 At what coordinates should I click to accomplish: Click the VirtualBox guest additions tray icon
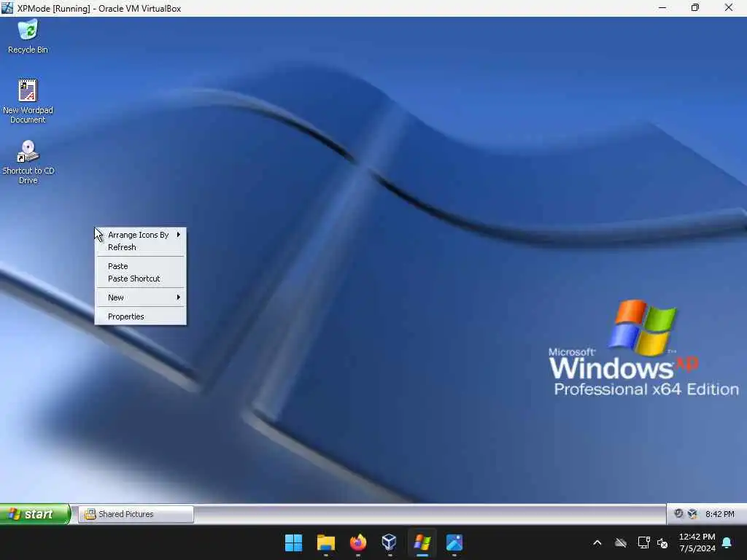(x=693, y=514)
